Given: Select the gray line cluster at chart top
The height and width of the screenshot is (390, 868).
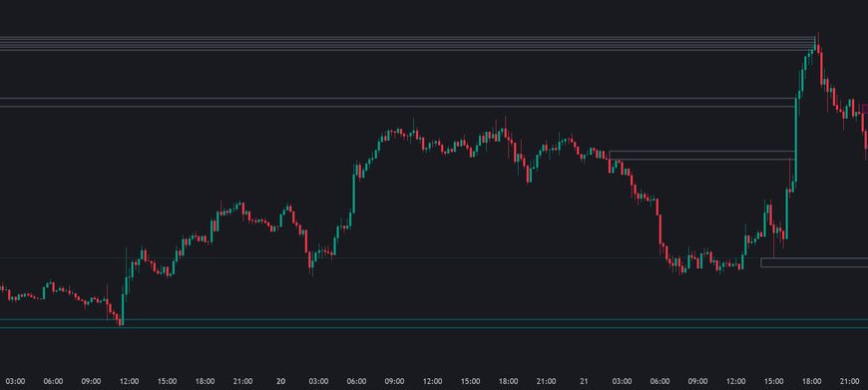Looking at the screenshot, I should point(408,43).
